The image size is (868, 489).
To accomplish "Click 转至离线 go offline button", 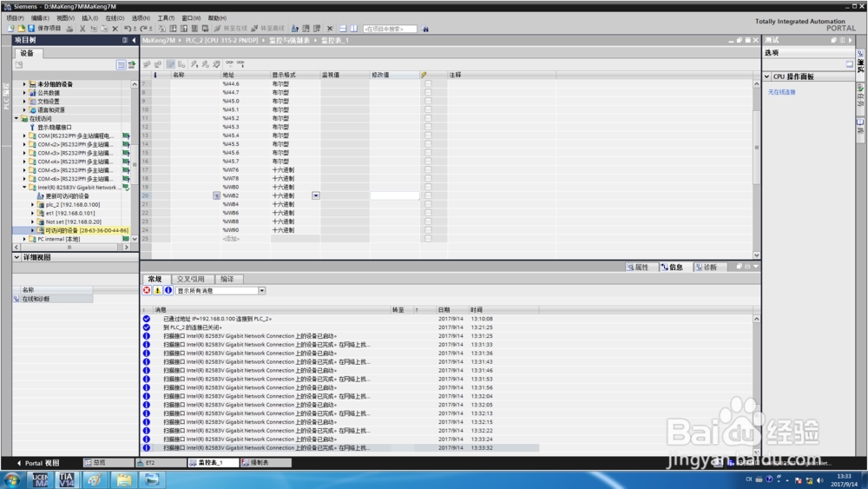I will (x=267, y=29).
